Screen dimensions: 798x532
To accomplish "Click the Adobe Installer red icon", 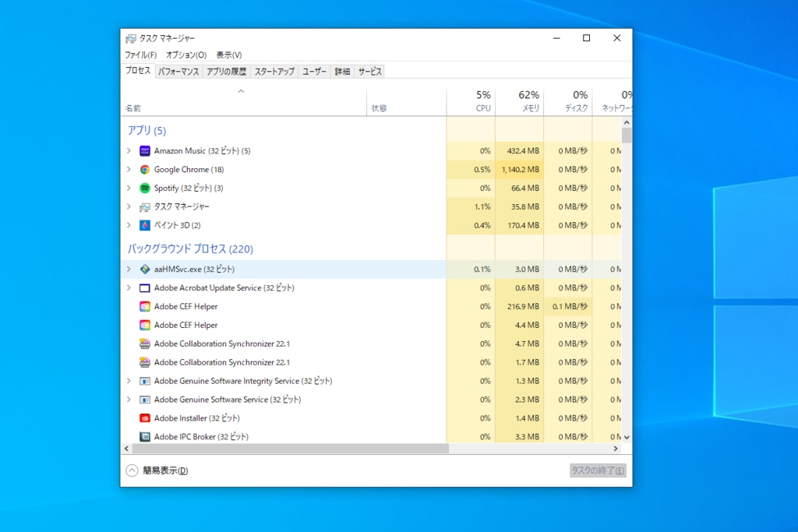I will click(144, 418).
